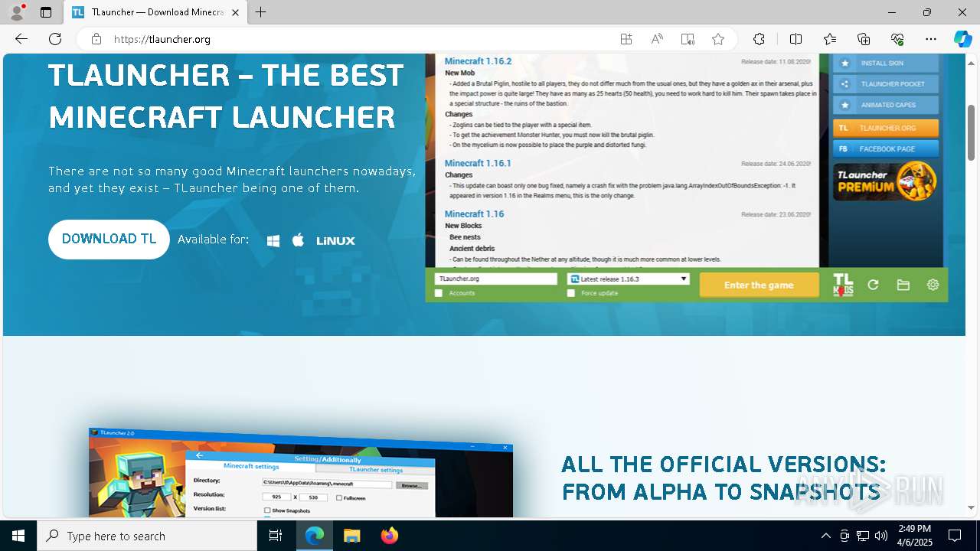Select the Apple macOS platform icon
The width and height of the screenshot is (980, 551).
[x=299, y=240]
